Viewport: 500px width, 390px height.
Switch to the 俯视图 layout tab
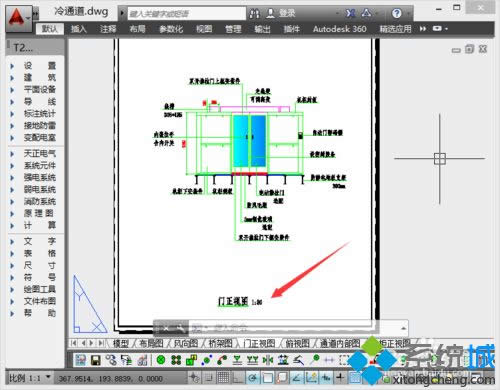(x=297, y=343)
